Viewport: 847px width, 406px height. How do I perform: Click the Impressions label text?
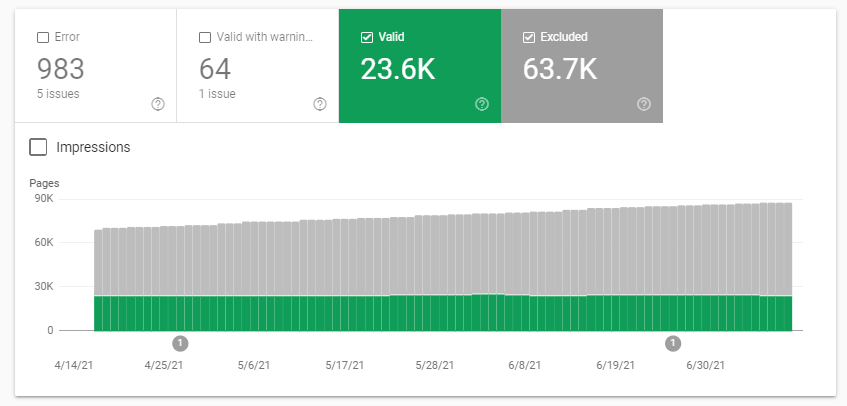pos(93,147)
